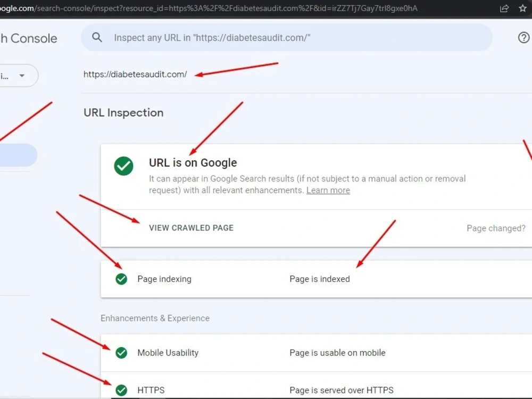This screenshot has width=532, height=399.
Task: Open the property selector dropdown arrow
Action: 22,76
